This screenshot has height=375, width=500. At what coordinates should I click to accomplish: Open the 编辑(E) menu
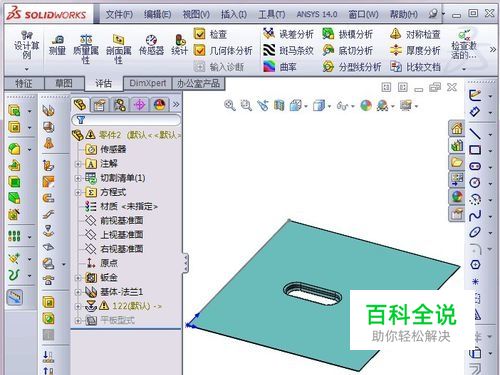[x=157, y=15]
